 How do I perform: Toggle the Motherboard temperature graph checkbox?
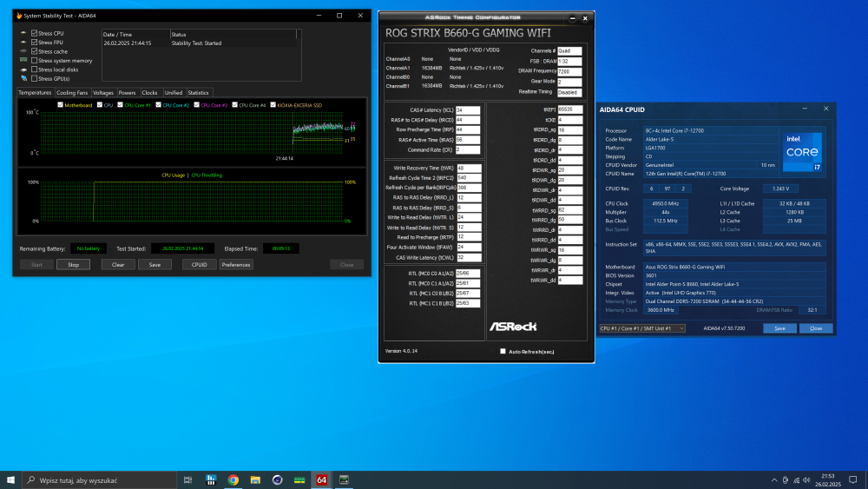(60, 105)
